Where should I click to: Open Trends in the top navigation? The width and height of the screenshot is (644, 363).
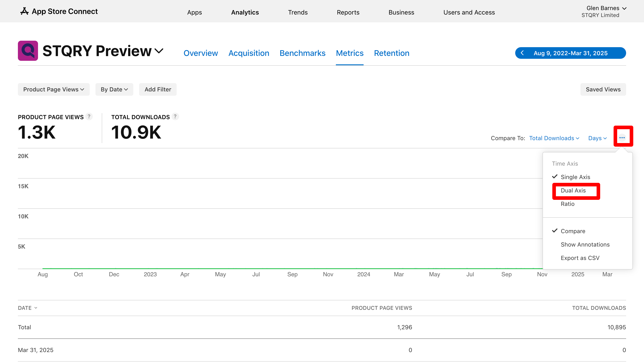pyautogui.click(x=297, y=12)
